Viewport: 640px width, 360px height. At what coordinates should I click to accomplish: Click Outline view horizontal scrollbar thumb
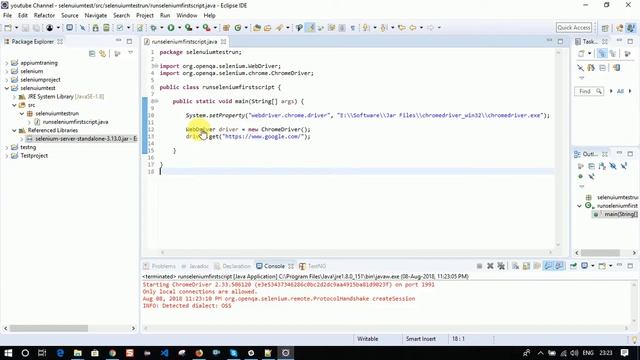pyautogui.click(x=600, y=253)
